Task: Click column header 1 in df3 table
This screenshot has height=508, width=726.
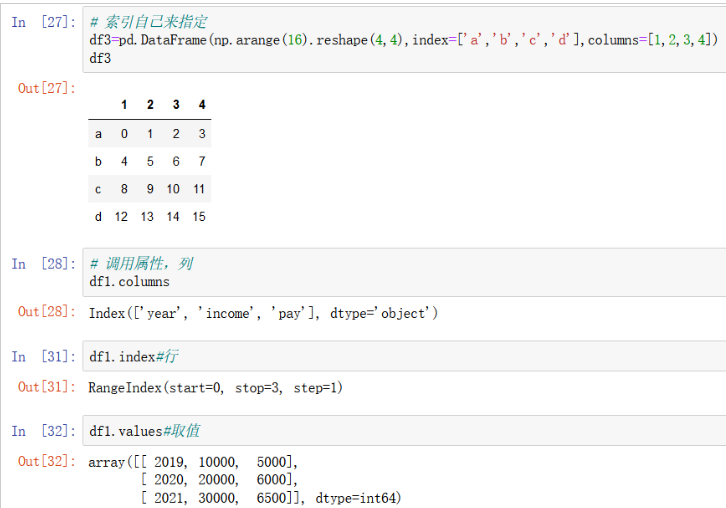Action: (x=124, y=105)
